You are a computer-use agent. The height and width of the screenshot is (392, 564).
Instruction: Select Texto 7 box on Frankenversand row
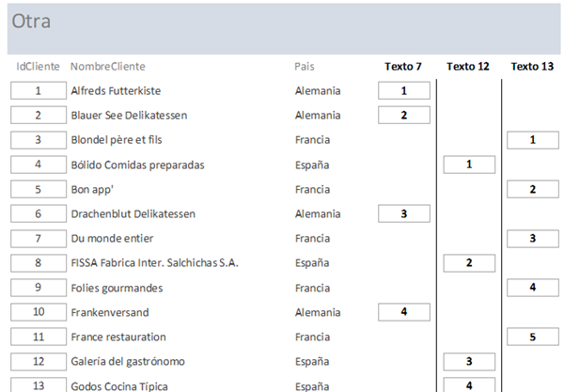(x=403, y=311)
